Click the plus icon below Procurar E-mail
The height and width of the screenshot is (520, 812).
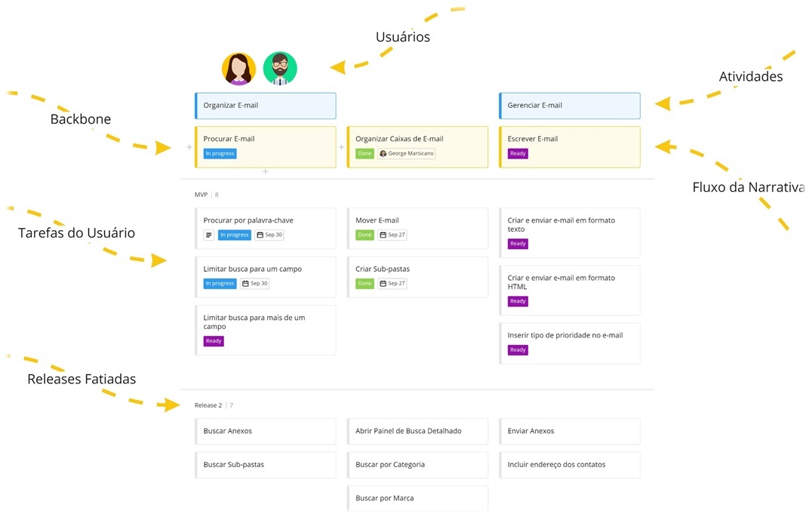click(x=265, y=172)
